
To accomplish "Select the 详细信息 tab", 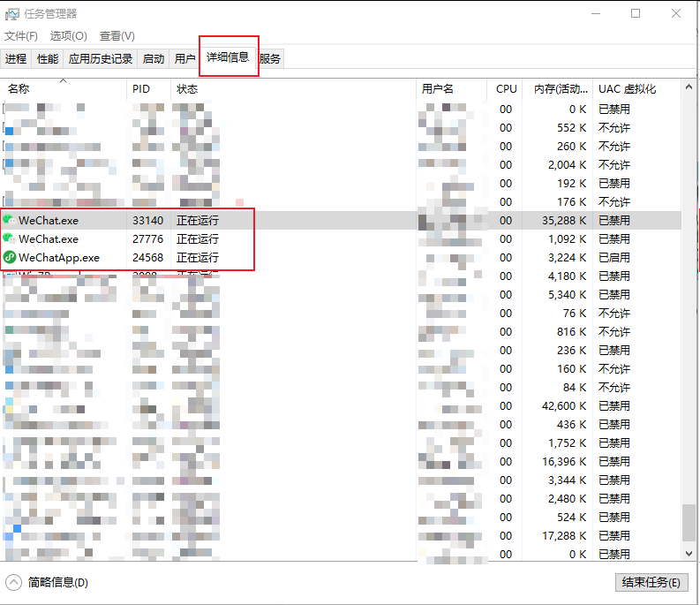I will point(228,57).
